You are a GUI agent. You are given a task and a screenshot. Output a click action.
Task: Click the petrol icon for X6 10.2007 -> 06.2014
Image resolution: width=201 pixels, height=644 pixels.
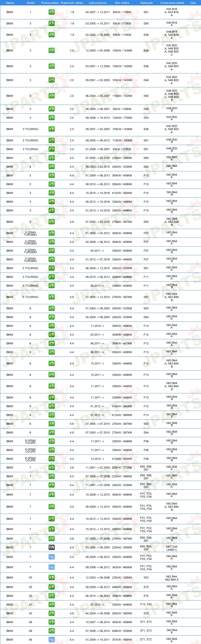click(x=52, y=622)
